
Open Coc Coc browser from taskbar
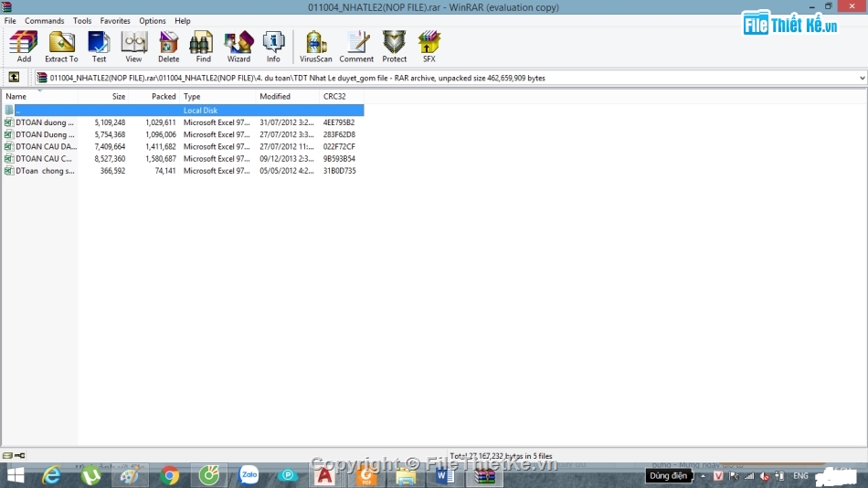209,475
